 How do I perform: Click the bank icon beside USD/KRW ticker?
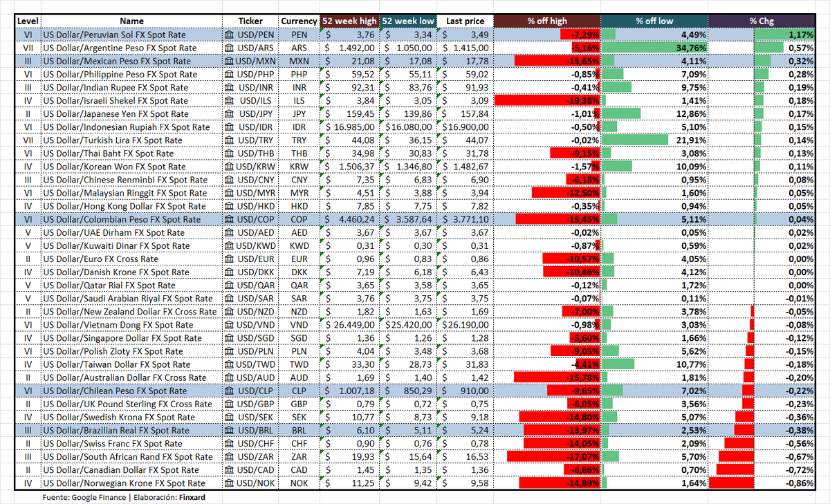pos(230,166)
